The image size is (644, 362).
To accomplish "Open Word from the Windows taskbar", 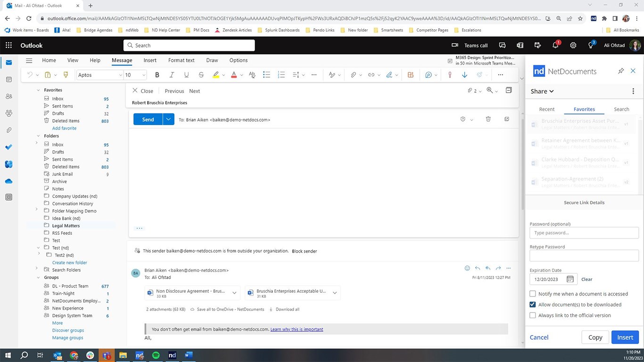I will click(x=189, y=355).
